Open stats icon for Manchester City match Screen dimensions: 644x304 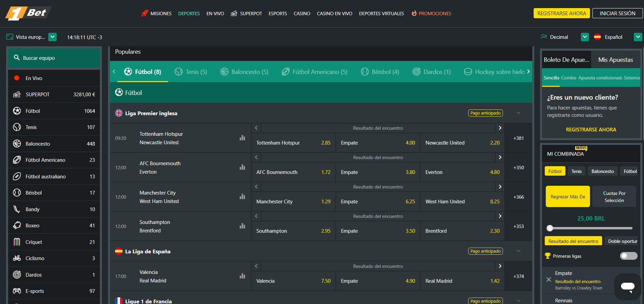pos(242,197)
